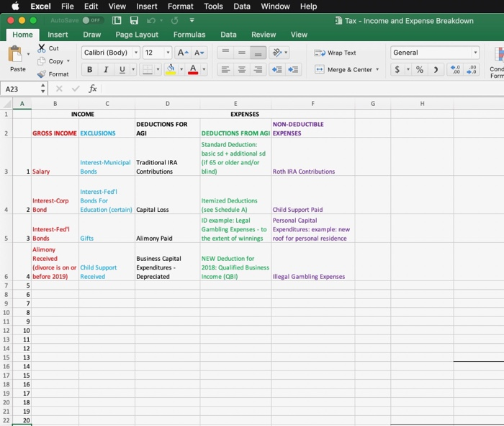
Task: Open the View ribbon tab
Action: click(x=299, y=35)
